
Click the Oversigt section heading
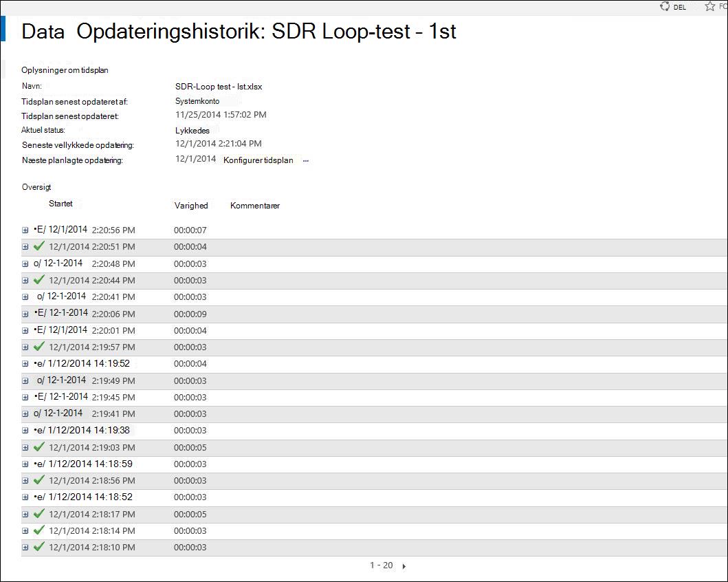point(36,187)
